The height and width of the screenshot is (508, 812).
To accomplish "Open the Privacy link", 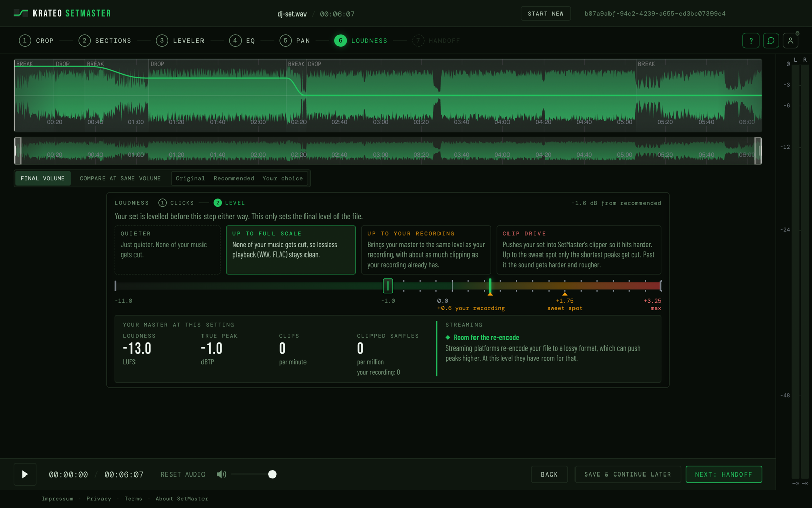I will pyautogui.click(x=99, y=499).
